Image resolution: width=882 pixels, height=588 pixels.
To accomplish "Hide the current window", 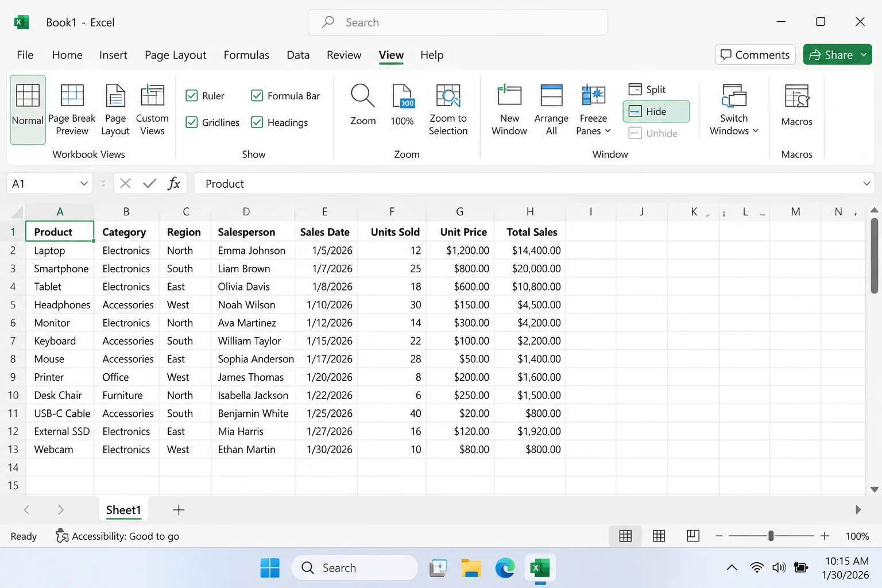I will (x=656, y=111).
